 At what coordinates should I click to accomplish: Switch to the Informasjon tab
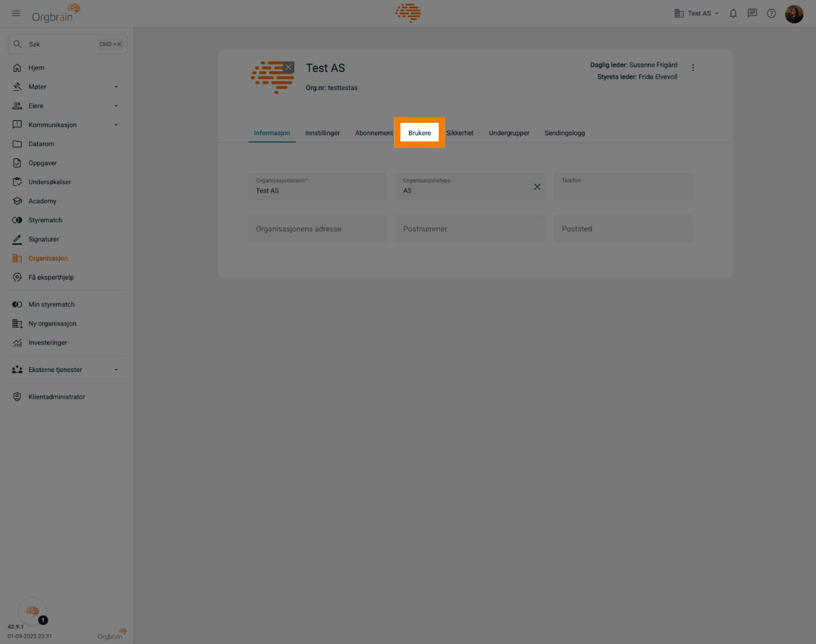coord(272,134)
